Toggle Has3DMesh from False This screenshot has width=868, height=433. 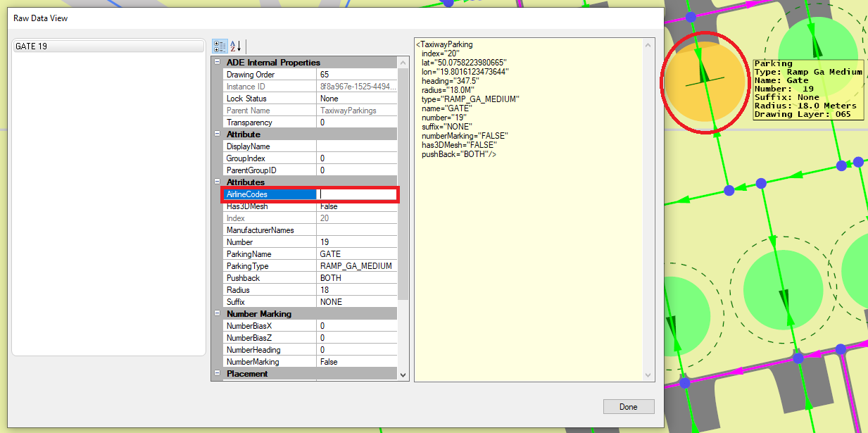[356, 206]
